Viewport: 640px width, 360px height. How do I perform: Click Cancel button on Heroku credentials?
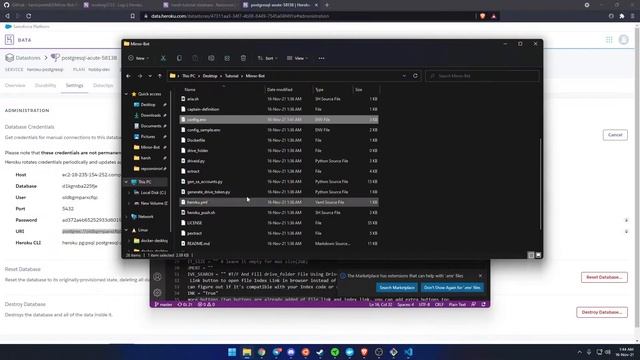point(615,135)
